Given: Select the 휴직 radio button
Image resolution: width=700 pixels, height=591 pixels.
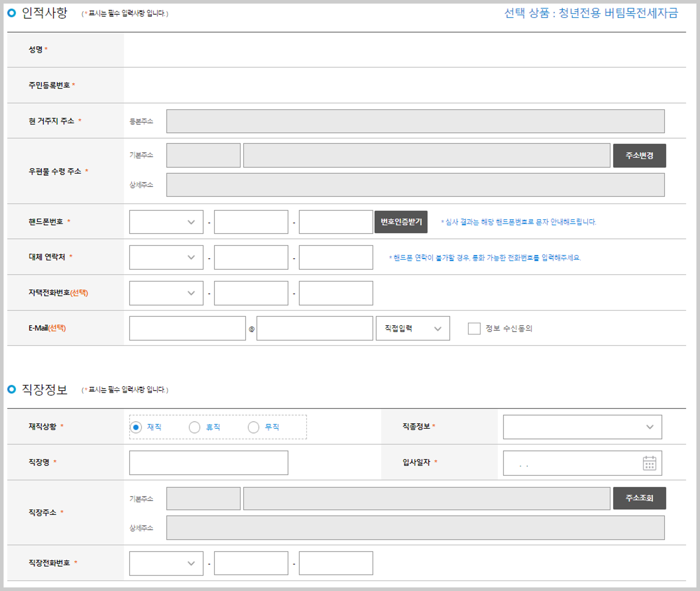Looking at the screenshot, I should pos(194,427).
